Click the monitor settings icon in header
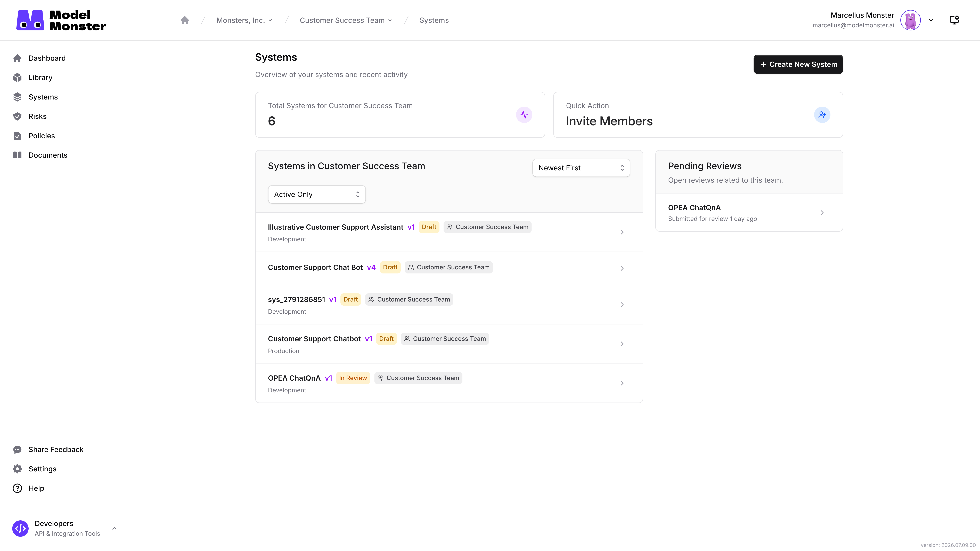This screenshot has width=980, height=551. point(954,20)
